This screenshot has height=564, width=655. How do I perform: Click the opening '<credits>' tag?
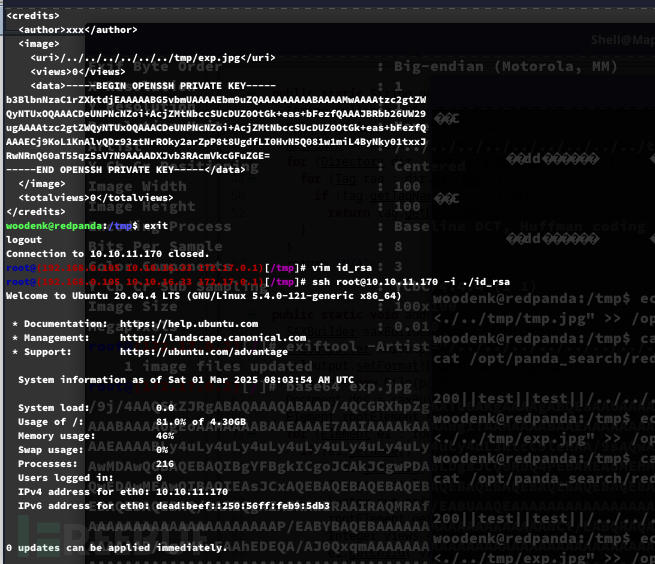click(33, 15)
